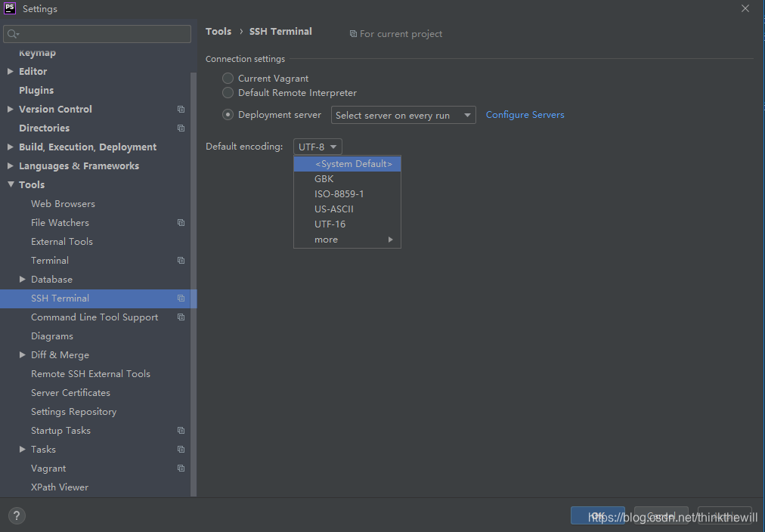Select the Current Vagrant radio button
This screenshot has height=532, width=765.
coord(228,78)
